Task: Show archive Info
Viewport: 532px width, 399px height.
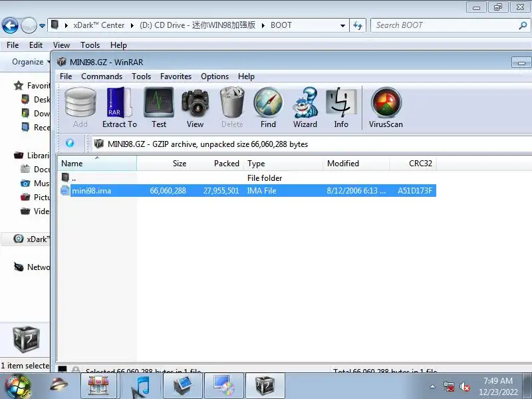Action: [x=341, y=108]
